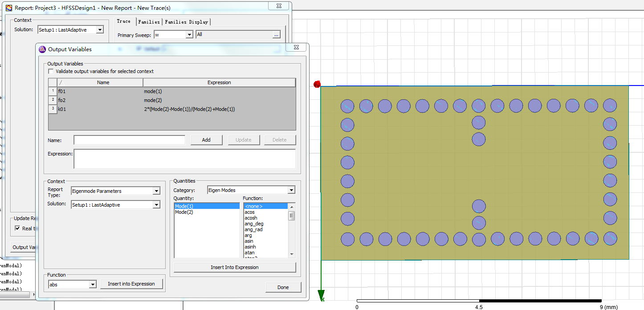Close the Output Variables dialog
The width and height of the screenshot is (644, 310).
(296, 48)
